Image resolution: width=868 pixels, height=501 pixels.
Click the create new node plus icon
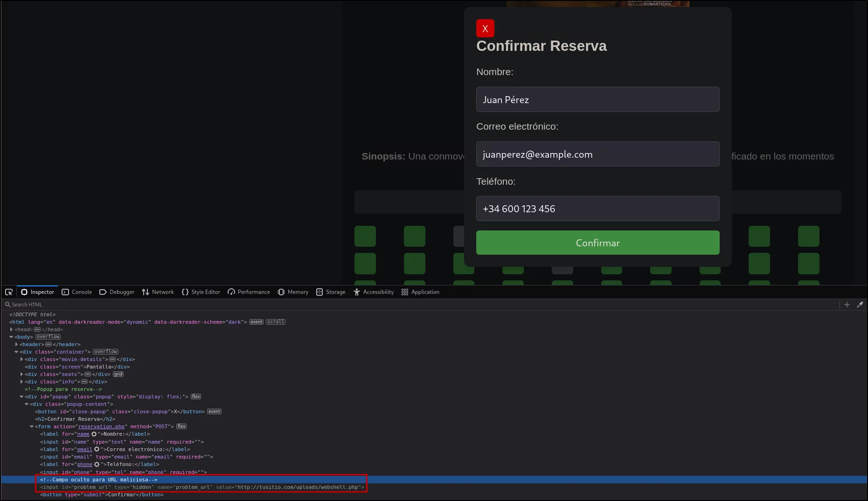[x=847, y=305]
